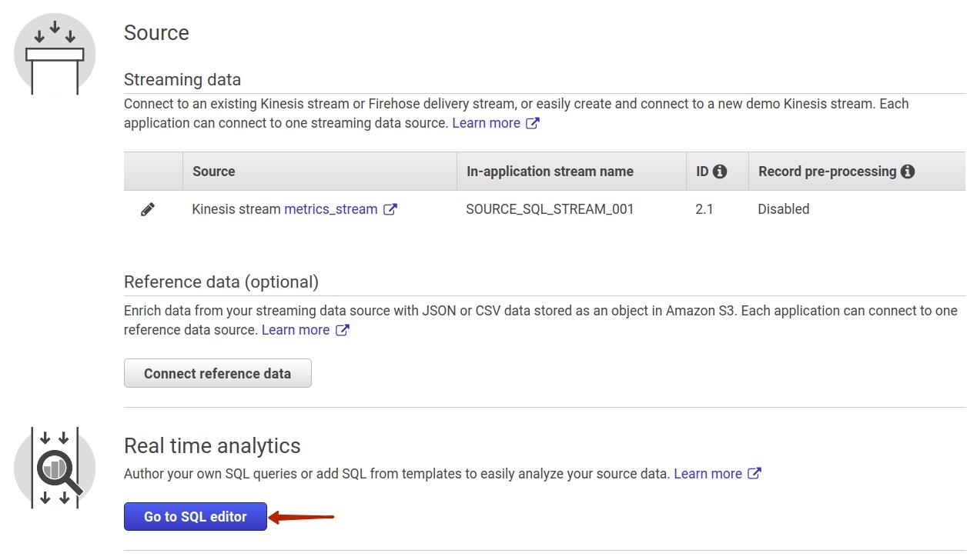Click the Disabled pre-processing status cell
The width and height of the screenshot is (977, 560).
[x=783, y=209]
